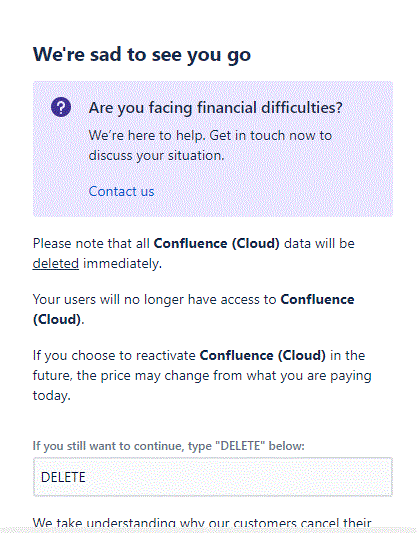Viewport: 417px width, 533px height.
Task: Click the We're sad to see you go heading
Action: (142, 55)
